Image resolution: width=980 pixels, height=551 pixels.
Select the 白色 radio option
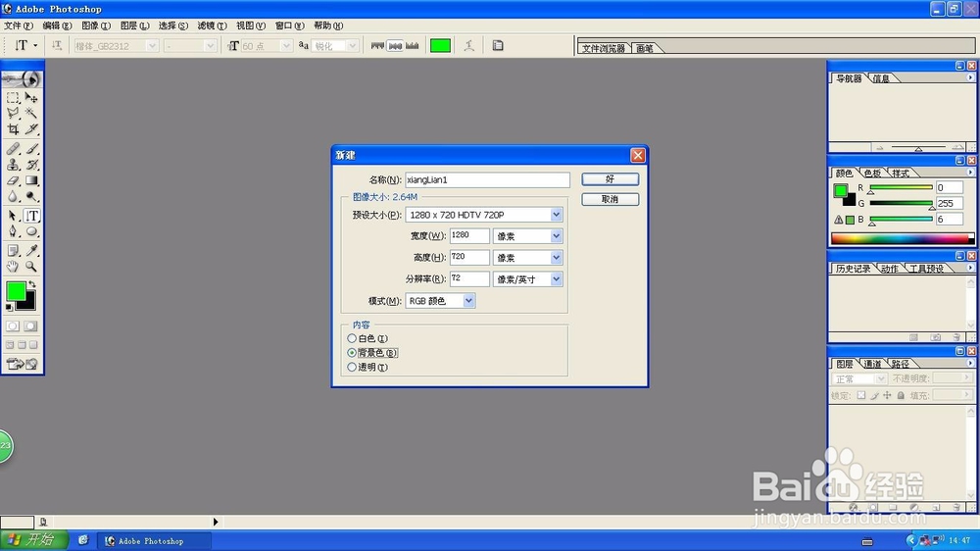352,338
